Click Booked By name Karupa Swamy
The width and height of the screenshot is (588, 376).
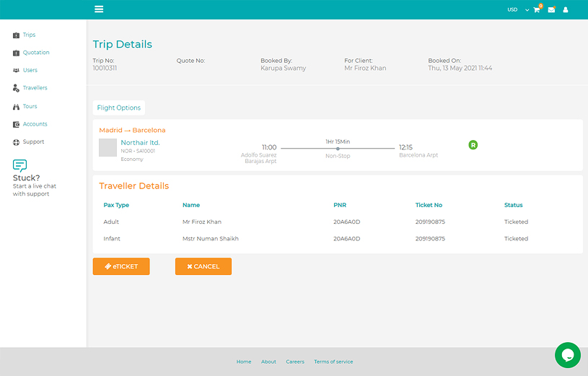283,68
